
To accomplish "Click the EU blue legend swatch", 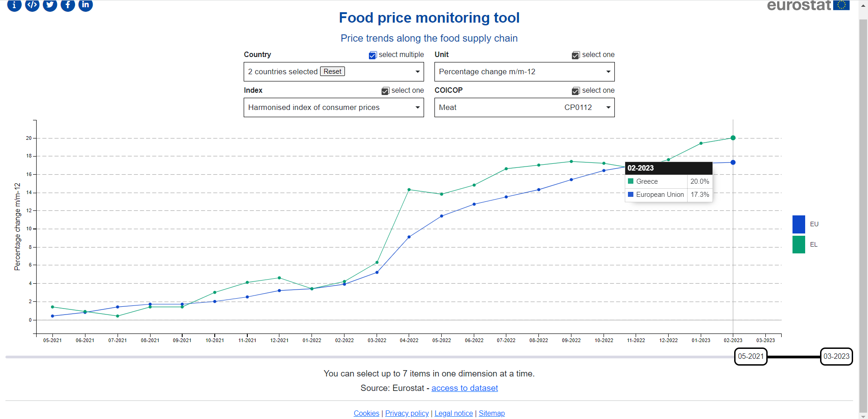I will pos(798,224).
